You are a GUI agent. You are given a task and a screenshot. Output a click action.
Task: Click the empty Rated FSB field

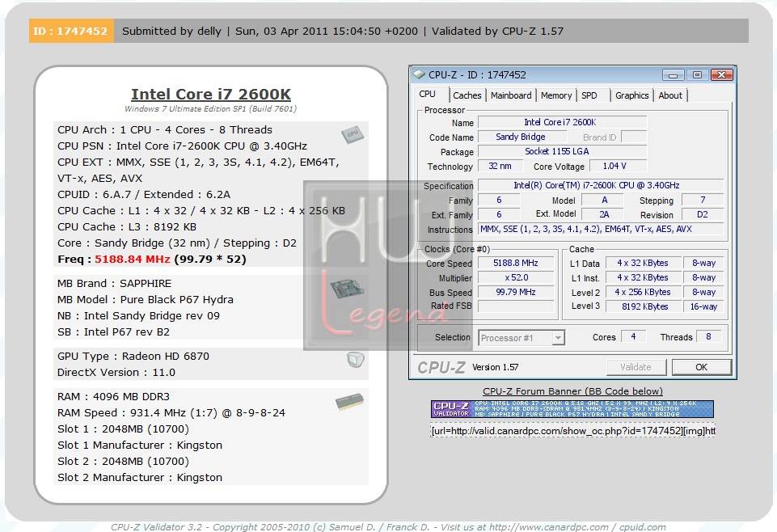[516, 306]
